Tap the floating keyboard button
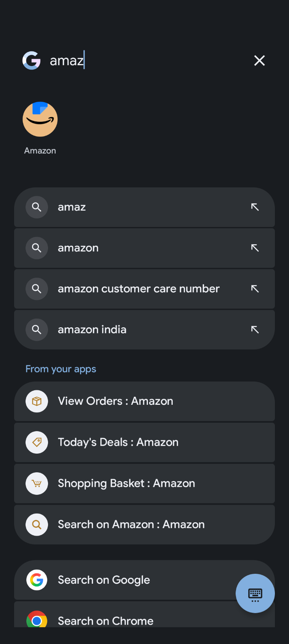This screenshot has width=289, height=644. coord(255,593)
